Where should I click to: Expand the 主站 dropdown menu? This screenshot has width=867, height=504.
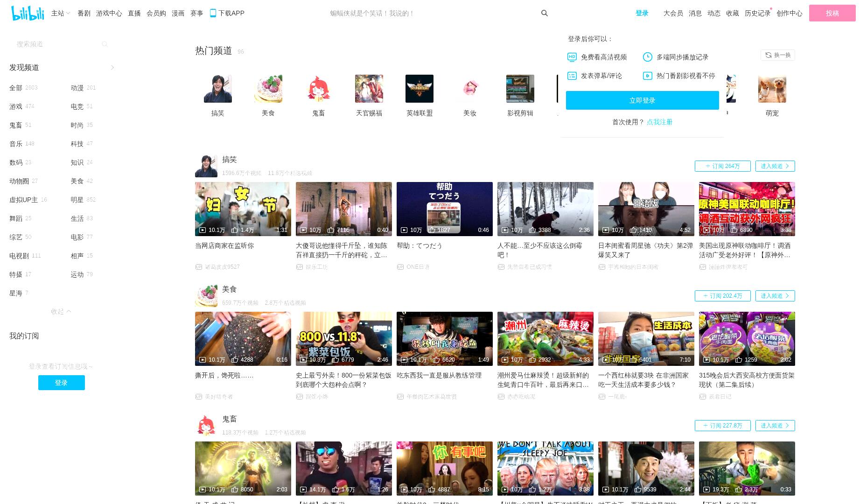click(61, 13)
